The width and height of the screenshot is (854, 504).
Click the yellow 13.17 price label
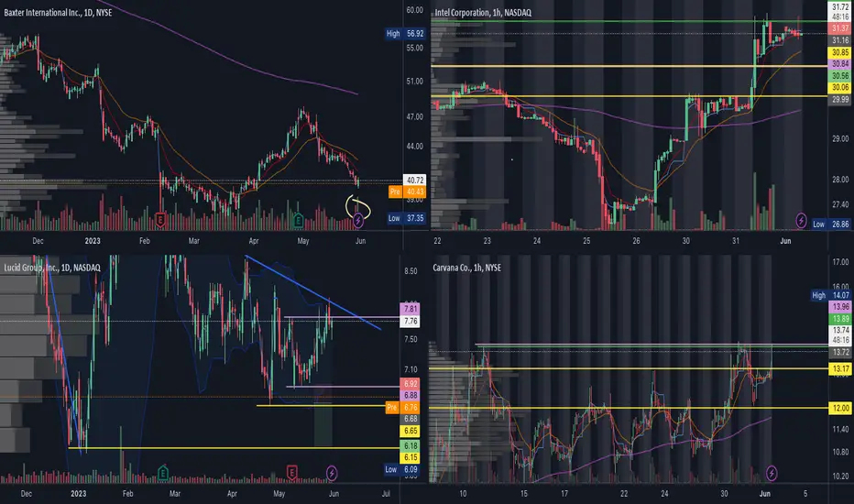840,369
